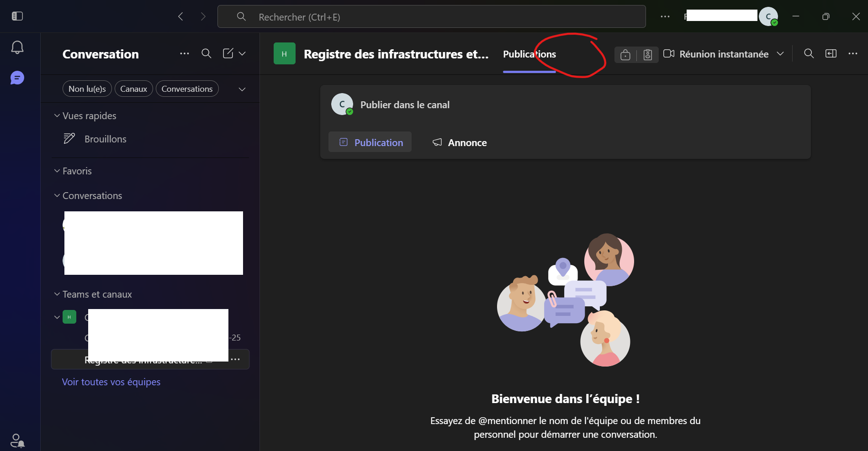The height and width of the screenshot is (451, 868).
Task: Click the channel title Registre des infrastructures et...
Action: [x=396, y=54]
